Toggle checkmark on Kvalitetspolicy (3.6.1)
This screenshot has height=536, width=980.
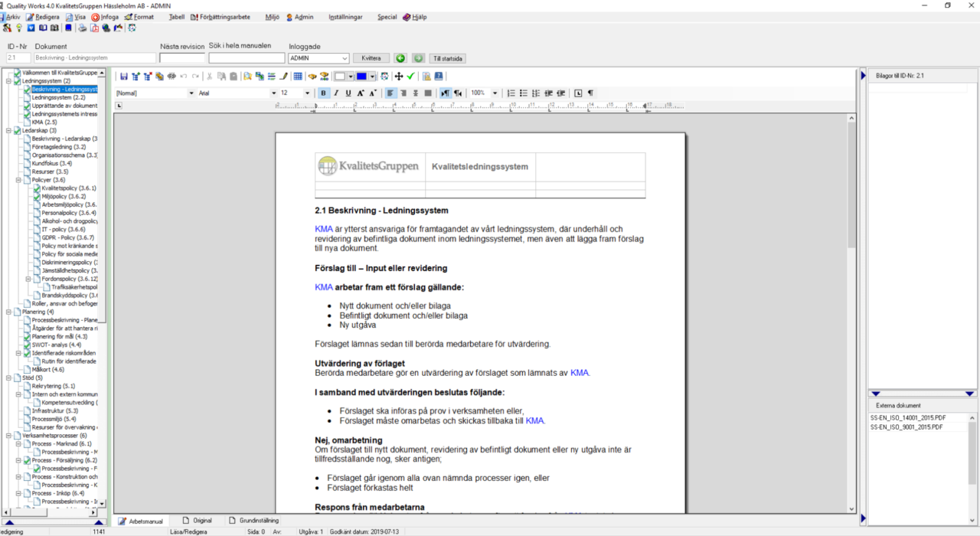click(x=37, y=188)
